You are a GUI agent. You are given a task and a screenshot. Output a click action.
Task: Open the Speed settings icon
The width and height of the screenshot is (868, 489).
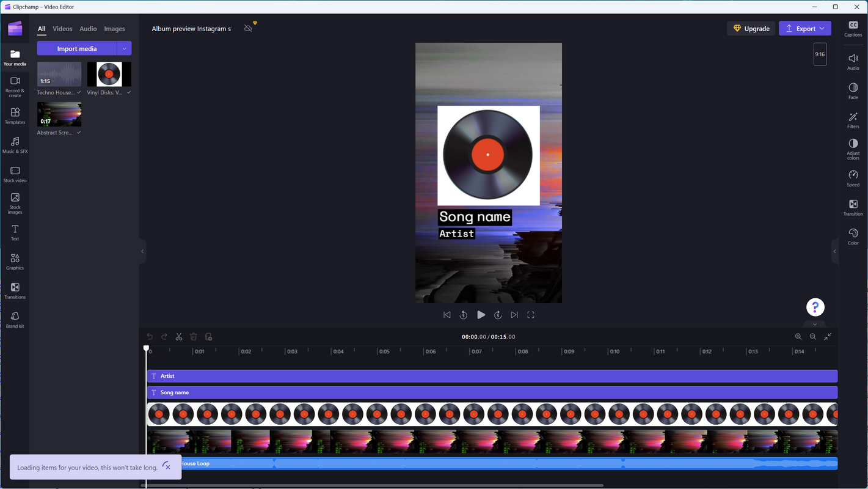853,178
